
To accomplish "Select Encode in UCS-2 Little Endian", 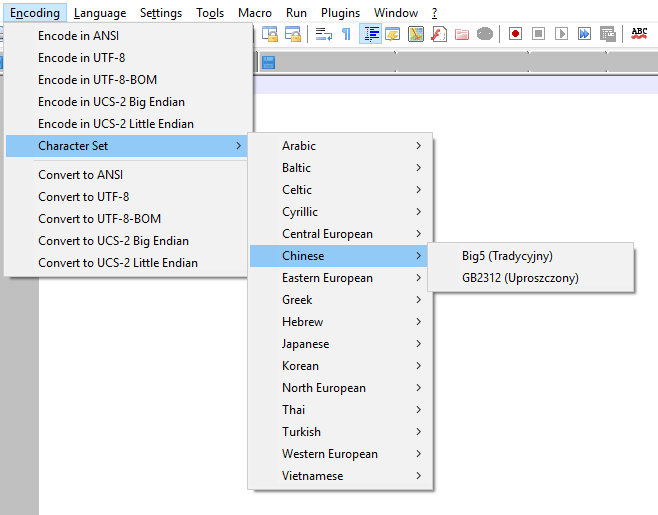I will [129, 124].
